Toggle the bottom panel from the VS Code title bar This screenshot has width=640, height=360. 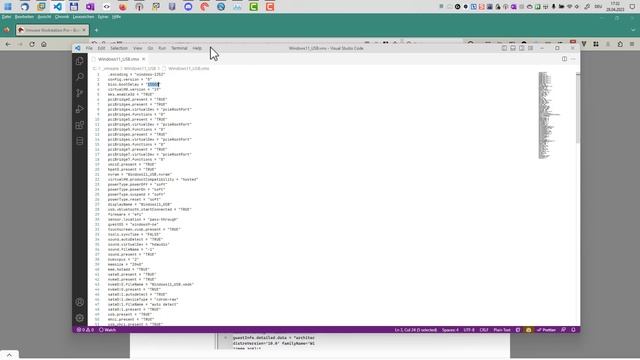click(513, 48)
